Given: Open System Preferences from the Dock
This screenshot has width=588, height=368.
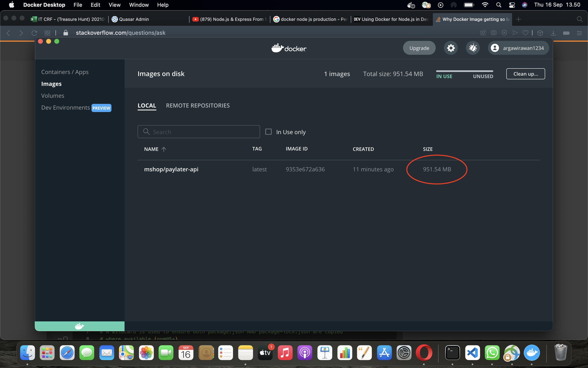Looking at the screenshot, I should pos(404,353).
